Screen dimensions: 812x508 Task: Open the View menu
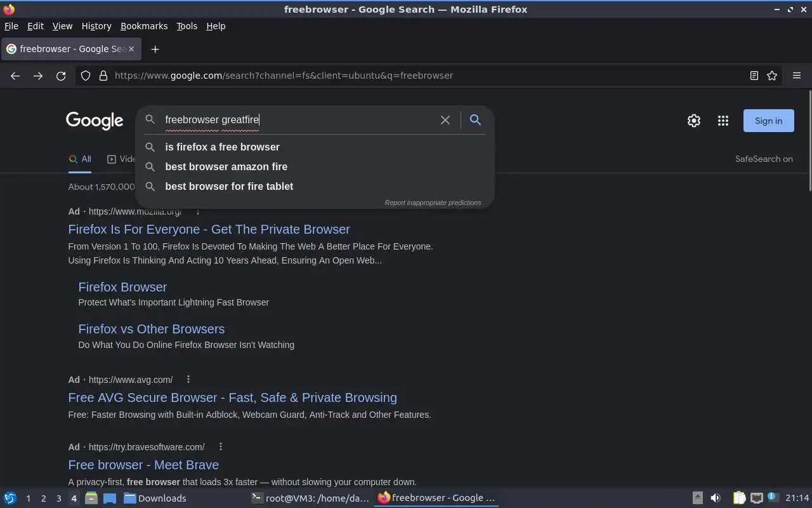click(x=62, y=26)
